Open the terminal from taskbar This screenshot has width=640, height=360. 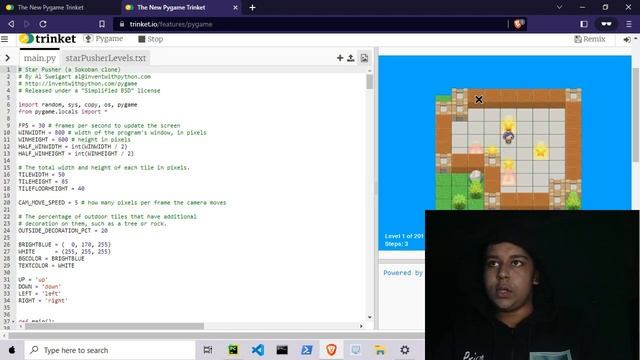282,350
